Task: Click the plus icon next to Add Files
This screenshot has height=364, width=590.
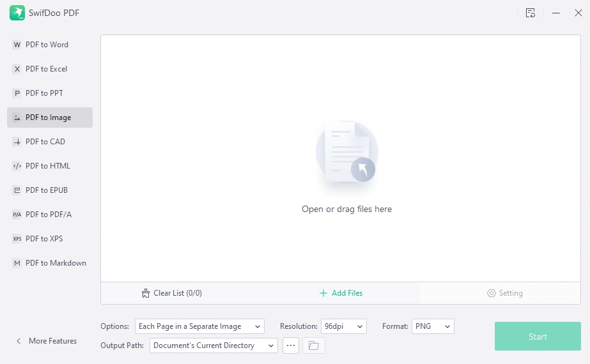Action: click(323, 293)
